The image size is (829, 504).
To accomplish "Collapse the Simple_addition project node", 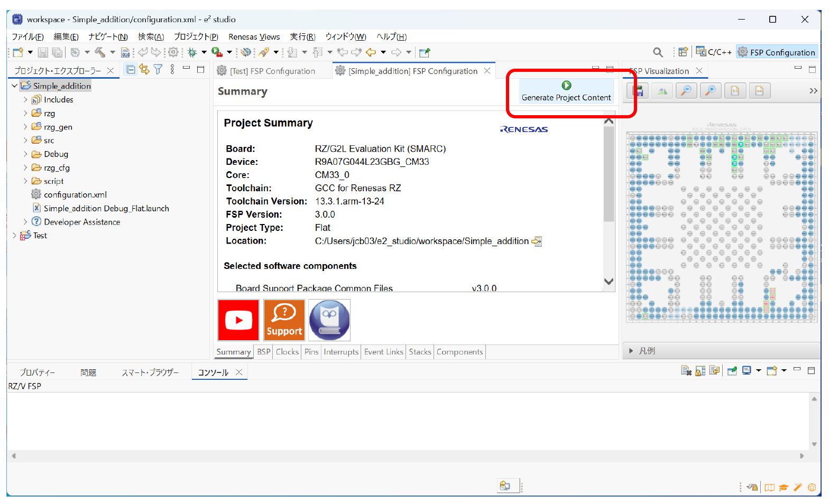I will (14, 86).
